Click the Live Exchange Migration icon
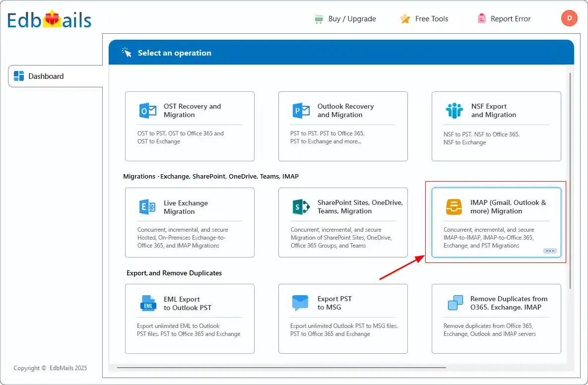The width and height of the screenshot is (588, 385). tap(147, 207)
